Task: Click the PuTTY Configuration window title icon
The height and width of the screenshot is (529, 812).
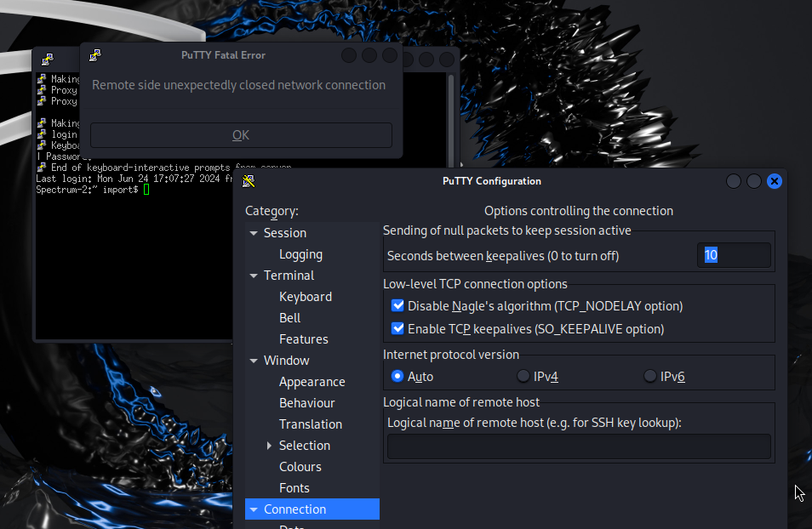Action: coord(249,180)
